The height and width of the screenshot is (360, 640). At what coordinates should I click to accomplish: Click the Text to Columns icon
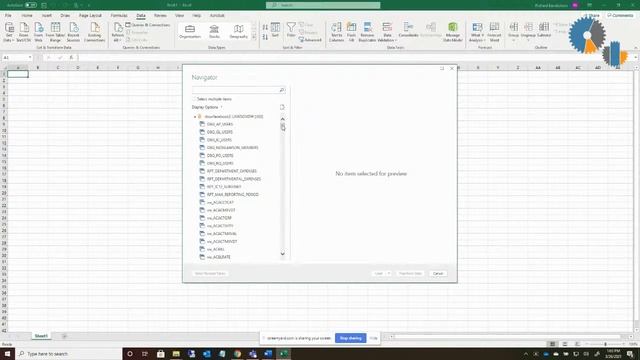(336, 32)
